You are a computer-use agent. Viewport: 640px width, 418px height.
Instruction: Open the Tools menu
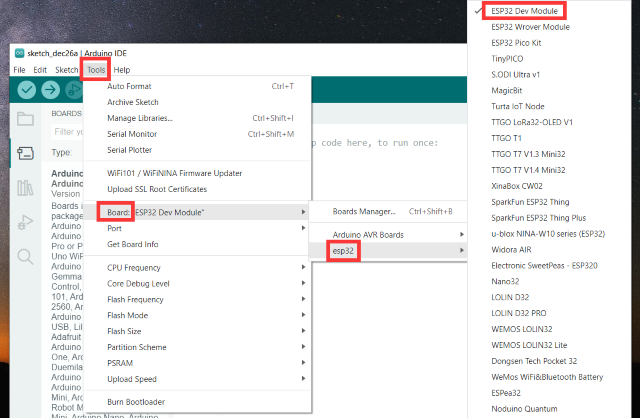coord(96,70)
